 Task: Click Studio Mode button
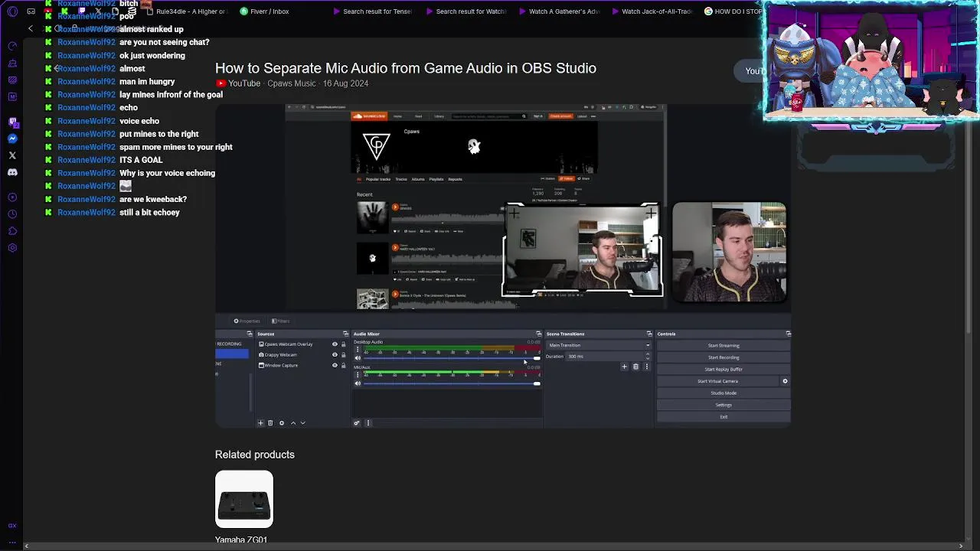724,393
